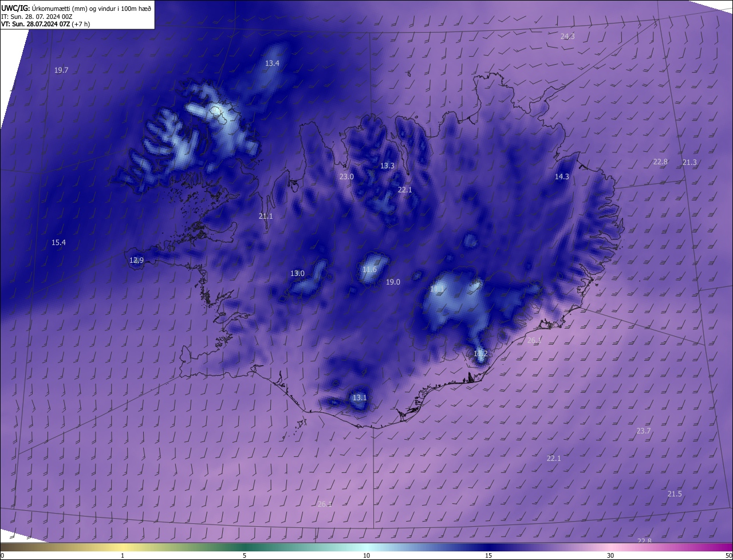Click the colour scale tick label 15
This screenshot has width=733, height=560.
[x=488, y=555]
